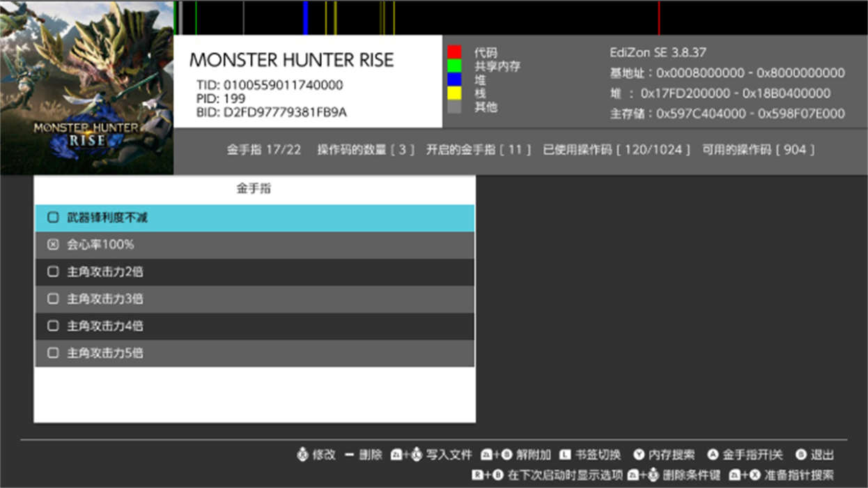This screenshot has width=868, height=488.
Task: Click the Y button 内存搜索 icon
Action: (x=639, y=455)
